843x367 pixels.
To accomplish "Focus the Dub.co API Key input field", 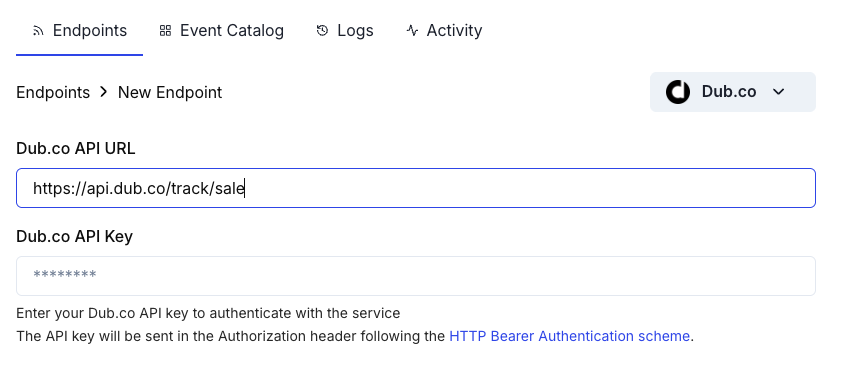I will [416, 276].
